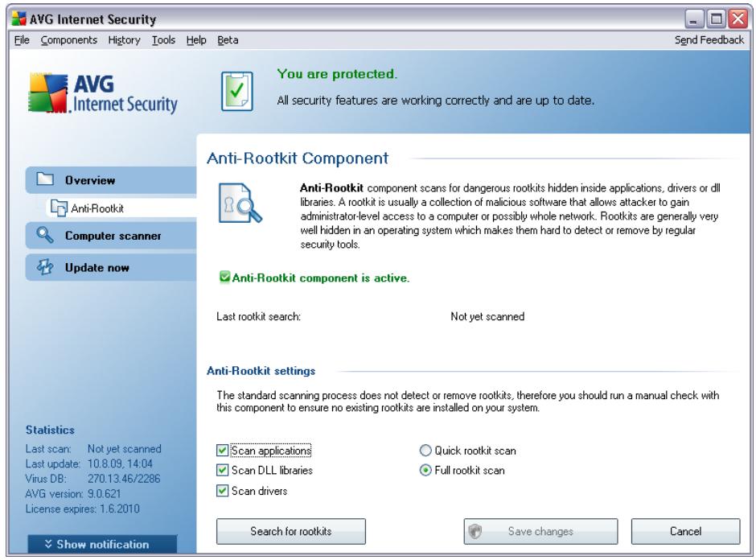
Task: Click the Virus DB value 270.13.46/2286
Action: [124, 479]
